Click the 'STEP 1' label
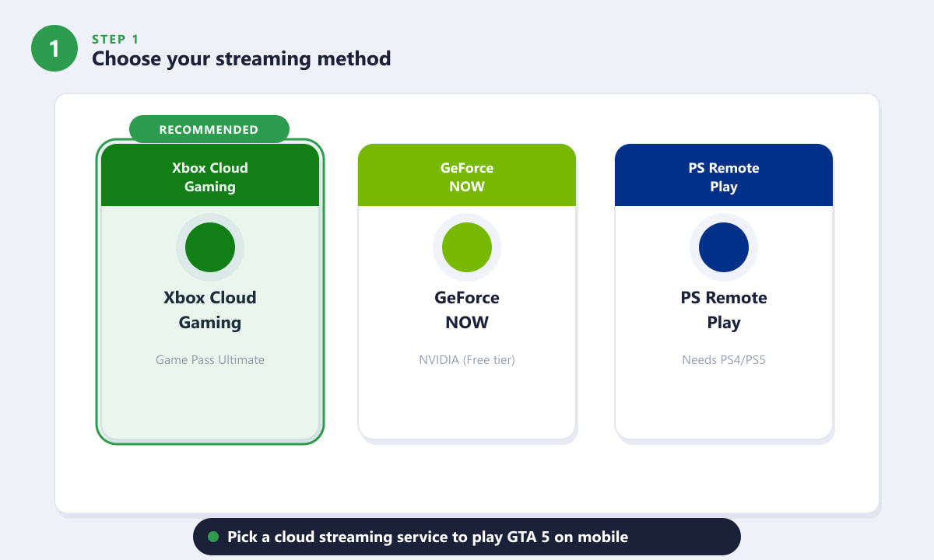This screenshot has width=934, height=560. click(x=115, y=39)
